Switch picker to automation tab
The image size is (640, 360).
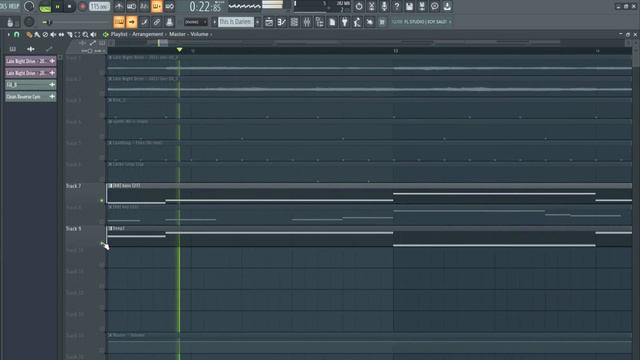point(49,49)
